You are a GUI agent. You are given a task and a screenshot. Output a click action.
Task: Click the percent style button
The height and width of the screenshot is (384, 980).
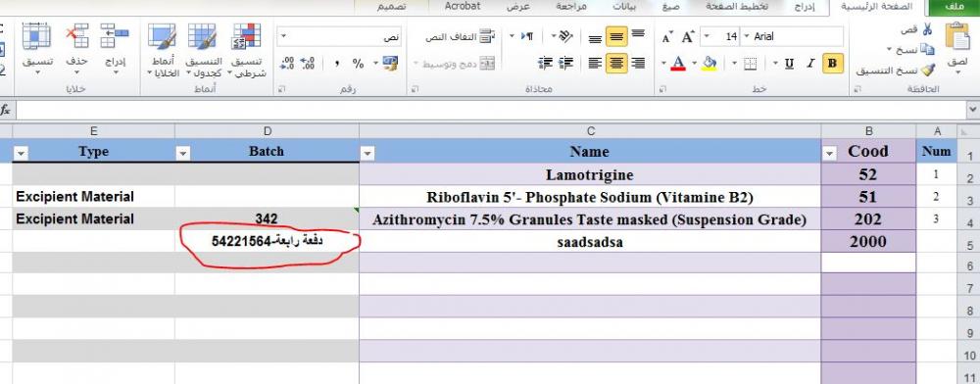(x=358, y=63)
